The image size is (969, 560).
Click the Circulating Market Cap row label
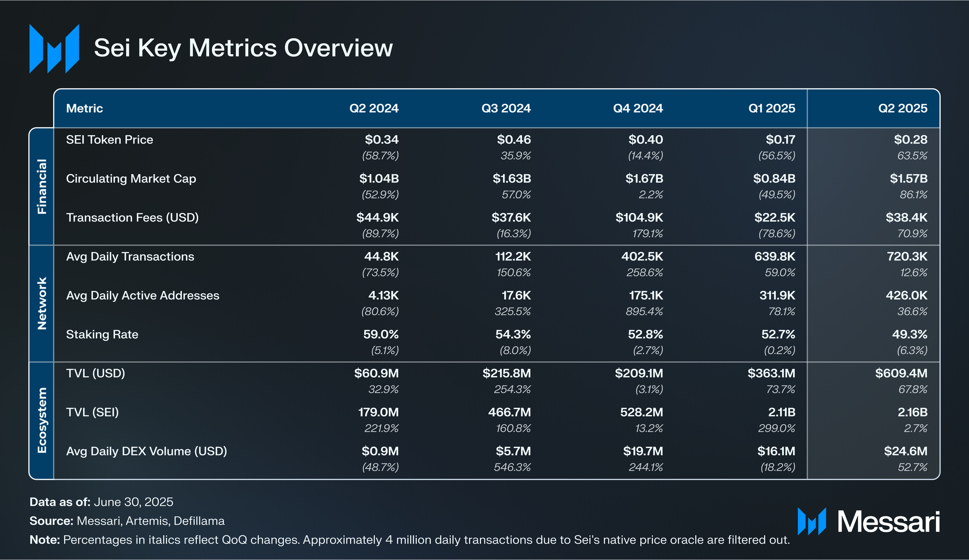pos(131,179)
